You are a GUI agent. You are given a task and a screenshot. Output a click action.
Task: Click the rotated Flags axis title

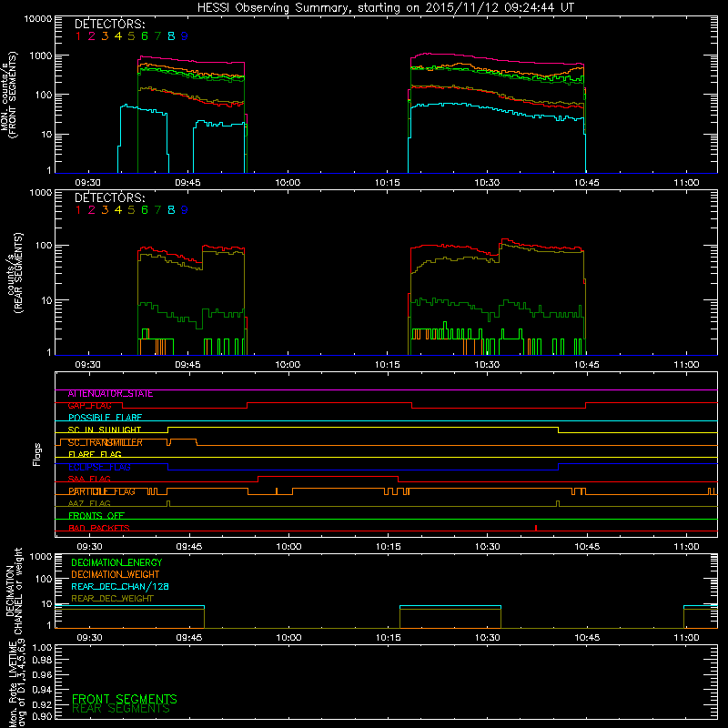37,454
